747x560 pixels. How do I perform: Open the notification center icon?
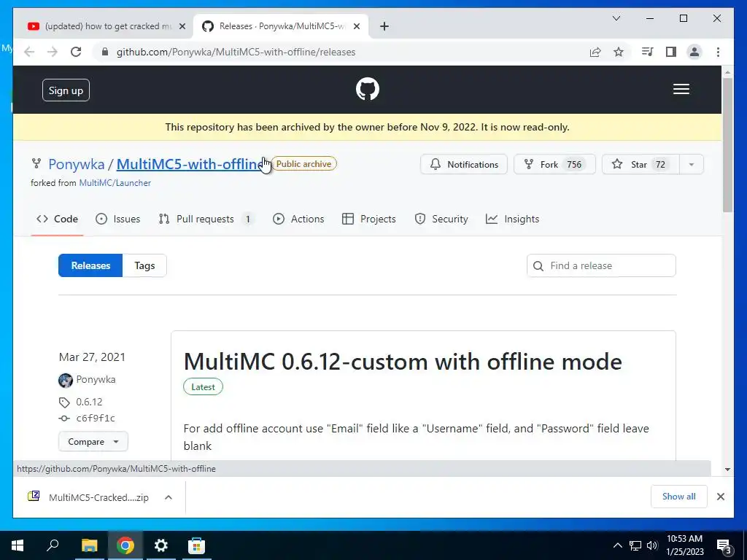(724, 545)
